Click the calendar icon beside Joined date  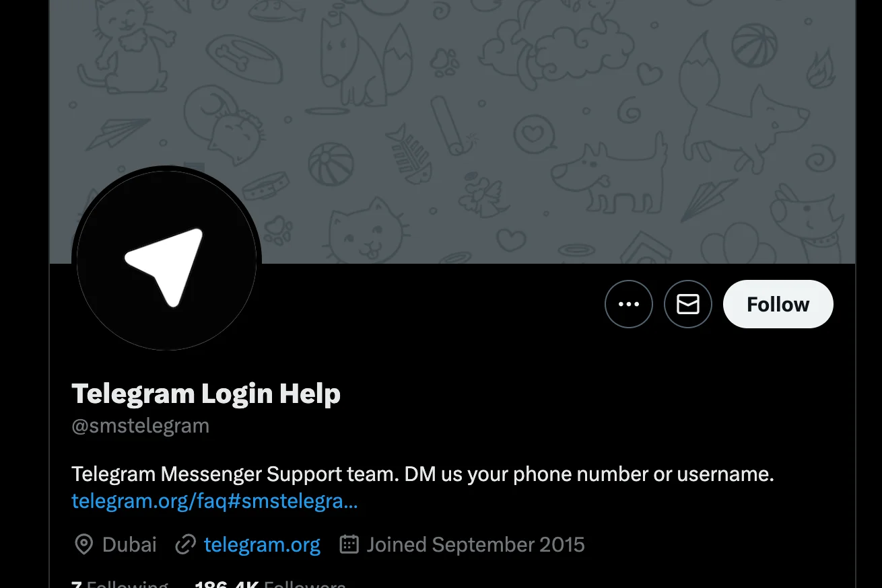coord(349,544)
